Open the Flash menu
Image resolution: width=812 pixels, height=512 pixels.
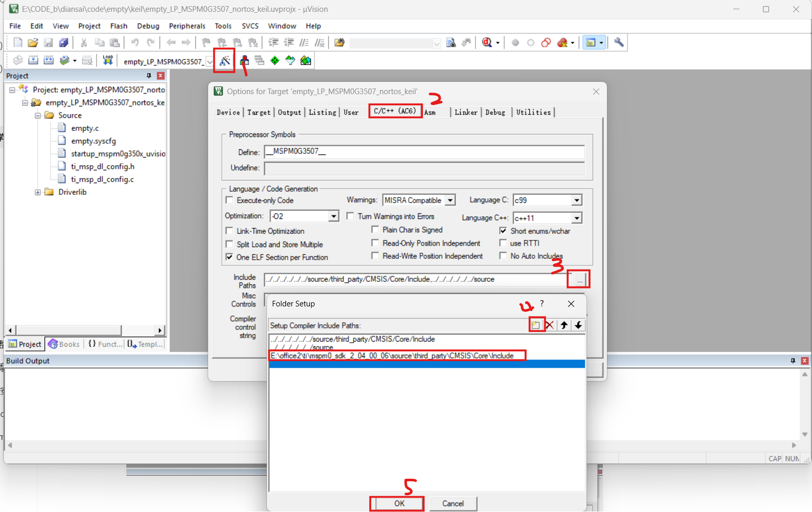point(119,26)
